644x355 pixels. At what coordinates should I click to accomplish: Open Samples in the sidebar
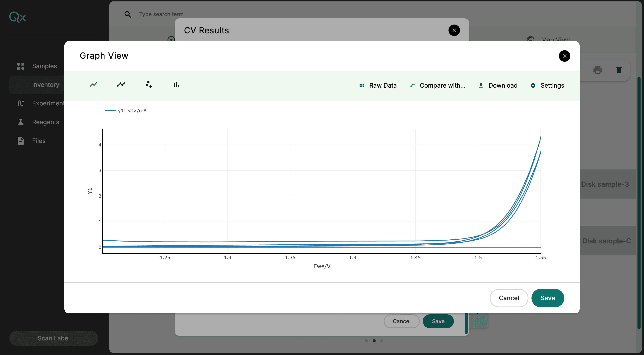(44, 66)
